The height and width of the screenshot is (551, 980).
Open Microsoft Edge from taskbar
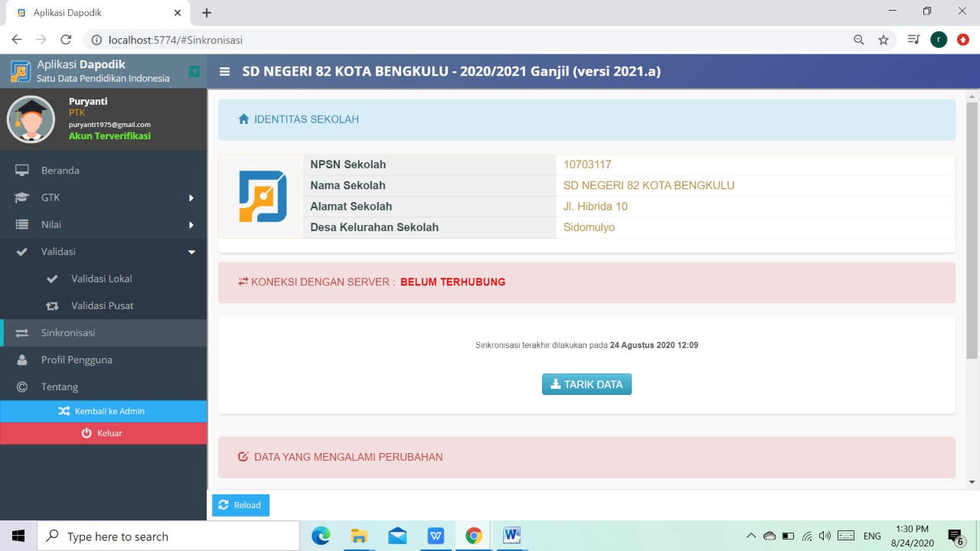[321, 536]
